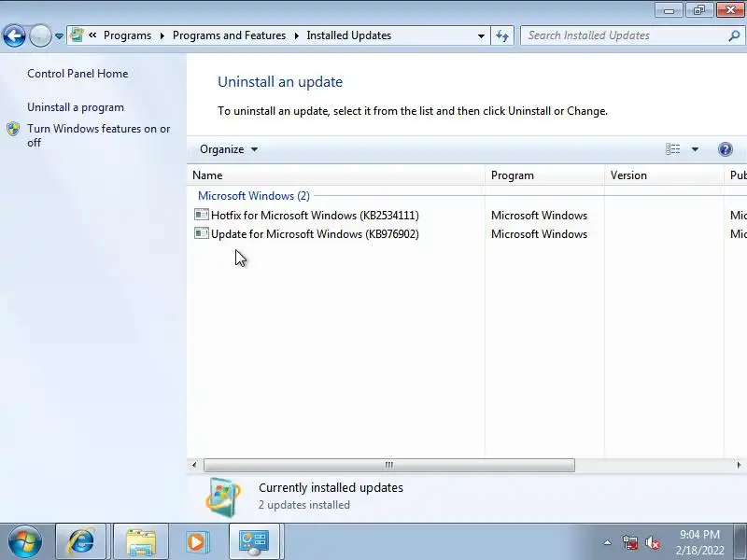The width and height of the screenshot is (747, 560).
Task: Select Hotfix for Microsoft Windows (KB2534111)
Action: coord(315,216)
